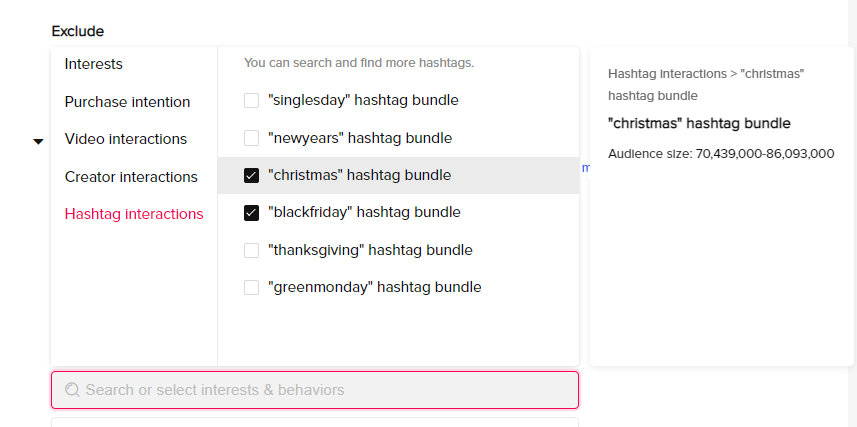Uncheck the "christmas" hashtag bundle
Image resolution: width=857 pixels, height=427 pixels.
(251, 176)
